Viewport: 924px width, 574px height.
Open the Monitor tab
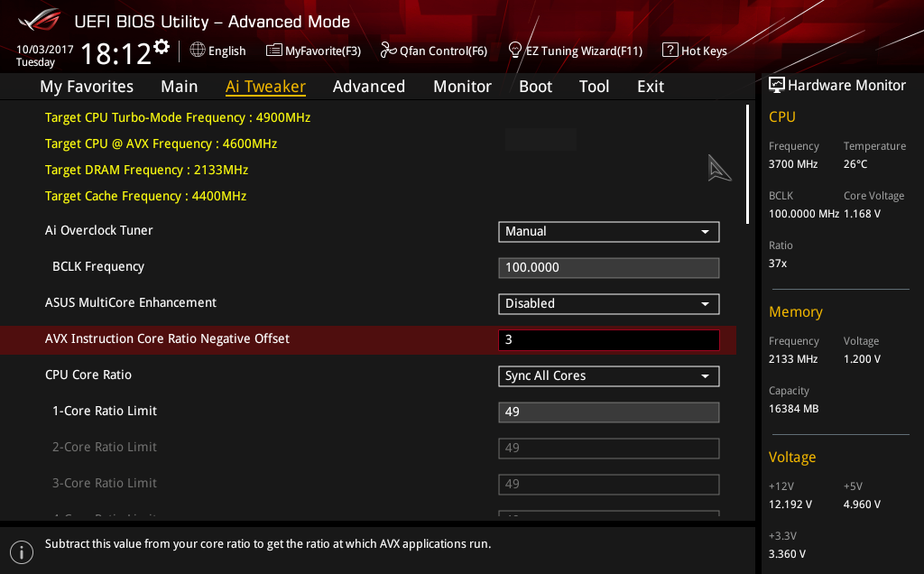click(x=463, y=87)
